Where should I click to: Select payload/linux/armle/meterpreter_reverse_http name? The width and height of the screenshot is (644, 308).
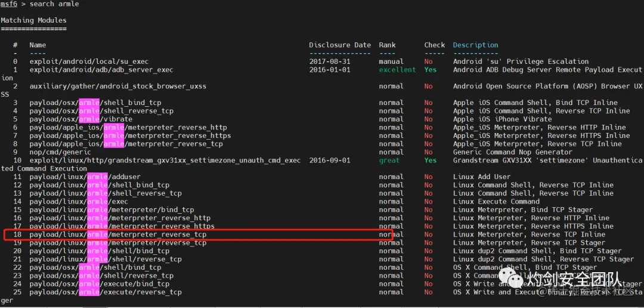click(120, 217)
